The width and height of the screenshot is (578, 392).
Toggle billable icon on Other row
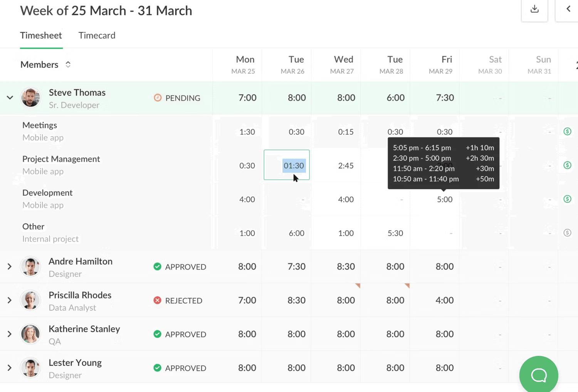567,233
